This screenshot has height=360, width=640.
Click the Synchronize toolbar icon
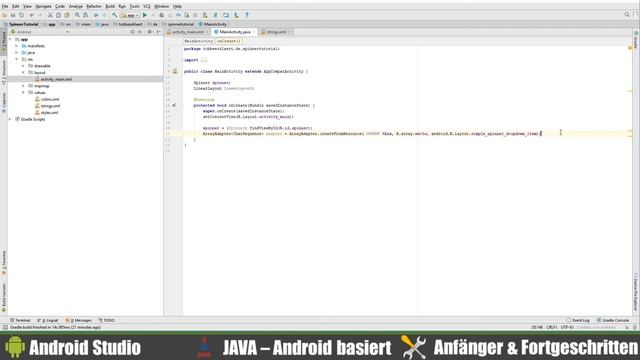pyautogui.click(x=21, y=15)
